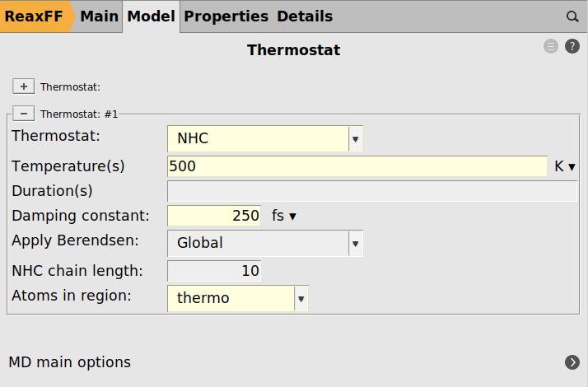Image resolution: width=588 pixels, height=387 pixels.
Task: Change damping constant unit fs dropdown
Action: click(284, 216)
